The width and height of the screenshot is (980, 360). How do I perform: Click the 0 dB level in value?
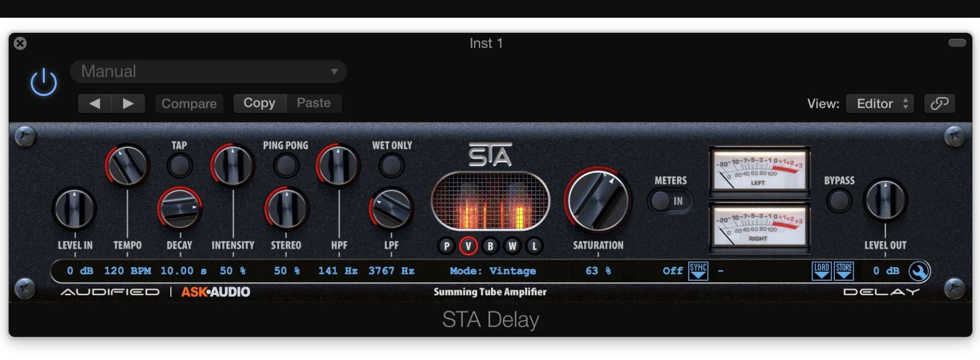[x=80, y=271]
